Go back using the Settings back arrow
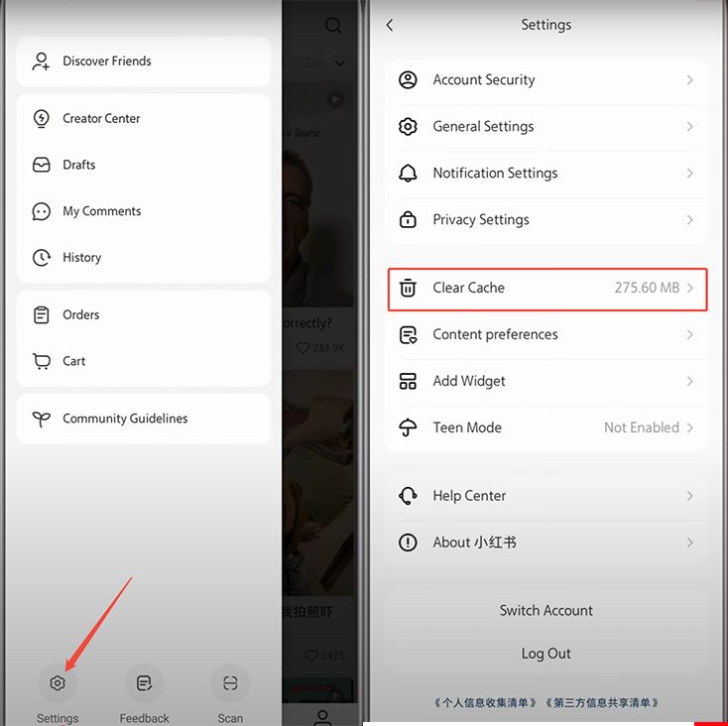 click(x=390, y=25)
